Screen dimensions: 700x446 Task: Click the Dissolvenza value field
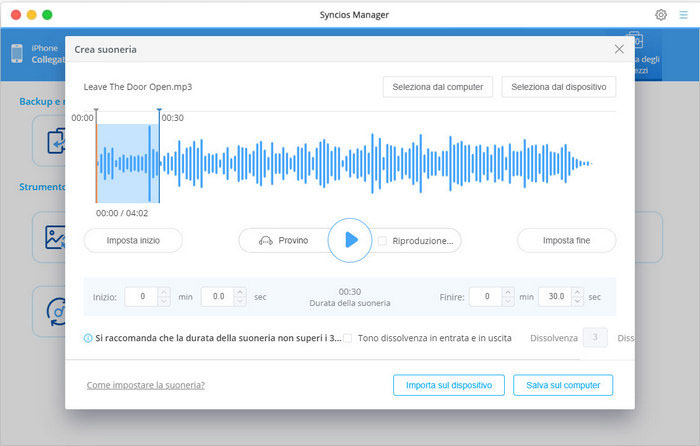tap(595, 338)
